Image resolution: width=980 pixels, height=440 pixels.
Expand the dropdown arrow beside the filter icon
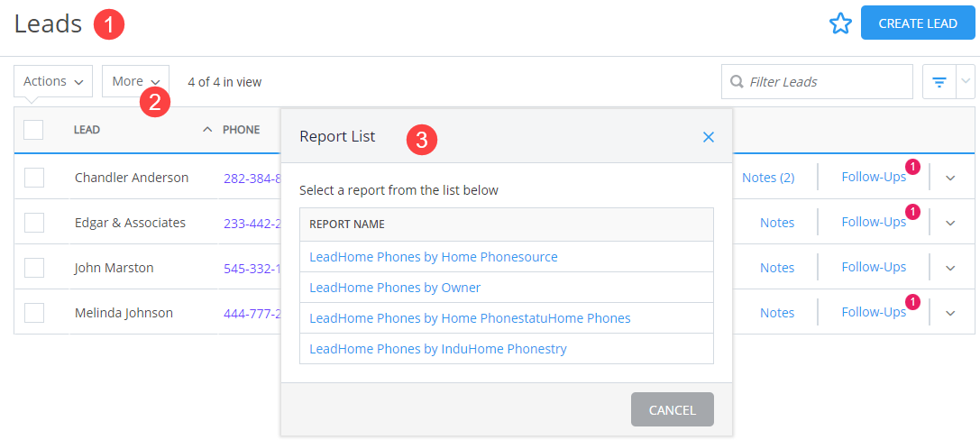(966, 81)
